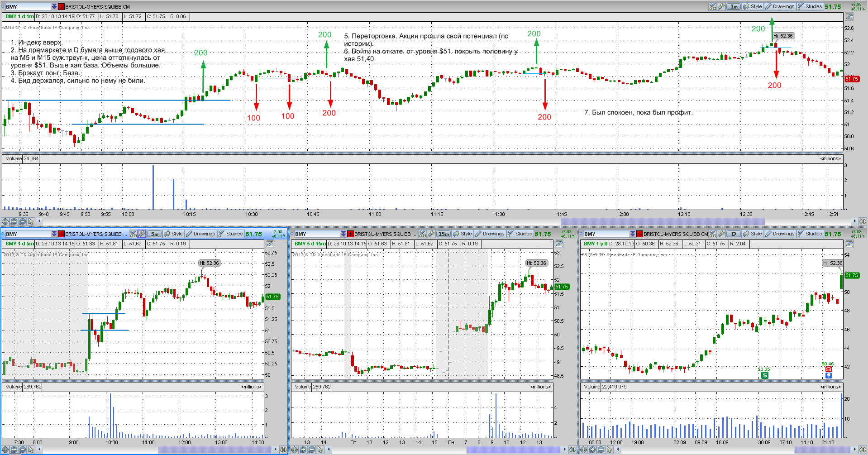Click BMY symbol field in top chart
Screen dimensions: 868x455
pos(28,6)
